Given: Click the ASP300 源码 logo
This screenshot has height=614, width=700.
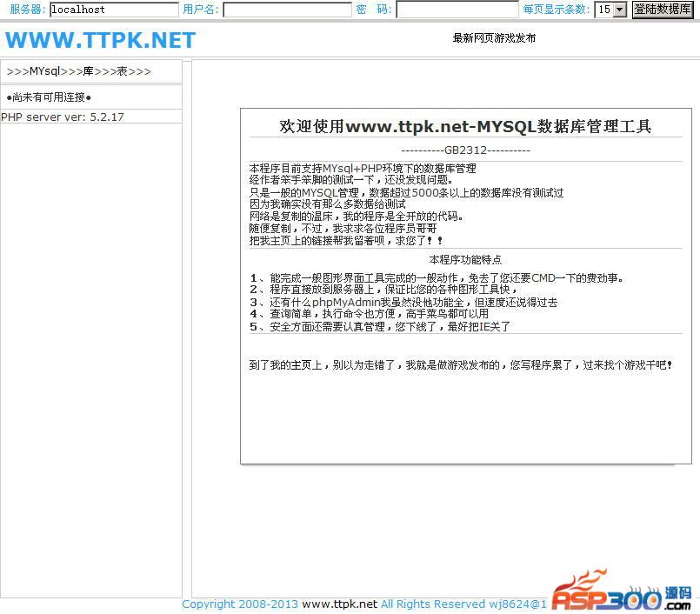Looking at the screenshot, I should coord(622,590).
